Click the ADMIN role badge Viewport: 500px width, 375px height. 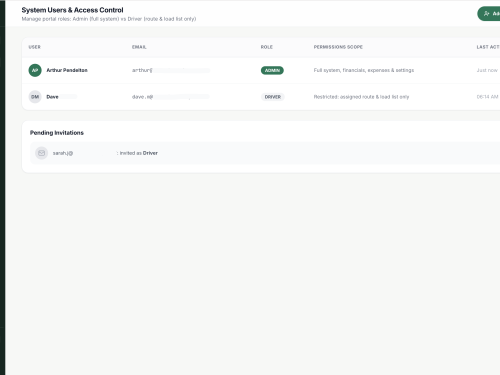coord(272,70)
